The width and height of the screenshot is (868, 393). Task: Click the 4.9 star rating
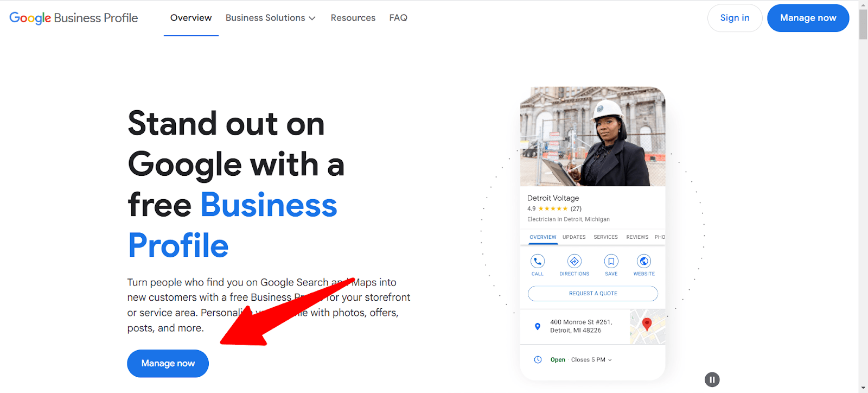point(554,208)
